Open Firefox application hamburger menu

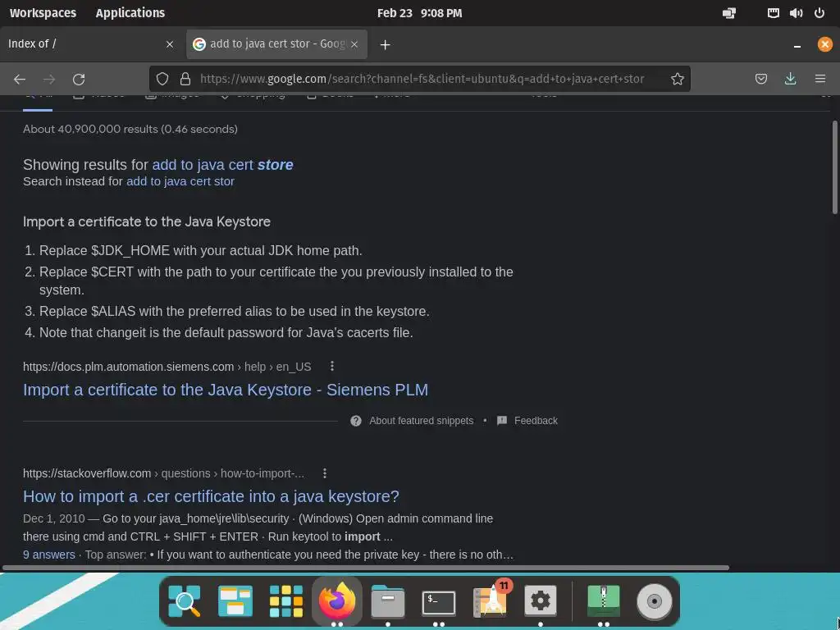tap(820, 80)
